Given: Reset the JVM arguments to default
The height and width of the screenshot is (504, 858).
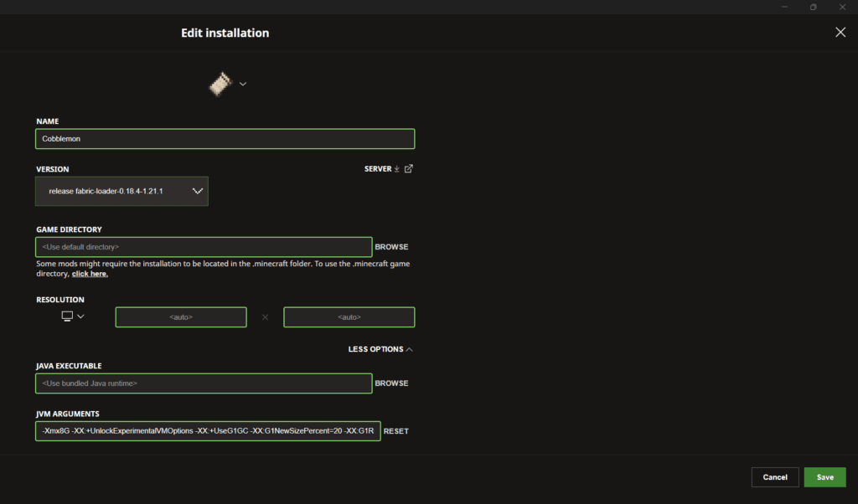Looking at the screenshot, I should click(x=396, y=431).
